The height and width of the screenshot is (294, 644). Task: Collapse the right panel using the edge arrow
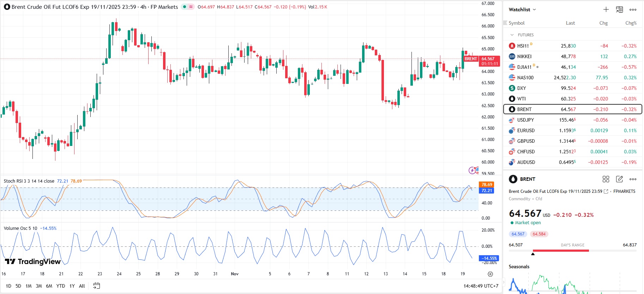tap(504, 282)
